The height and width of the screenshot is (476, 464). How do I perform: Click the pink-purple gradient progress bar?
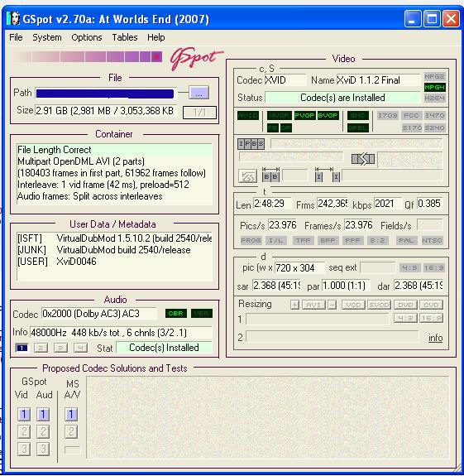pyautogui.click(x=88, y=57)
